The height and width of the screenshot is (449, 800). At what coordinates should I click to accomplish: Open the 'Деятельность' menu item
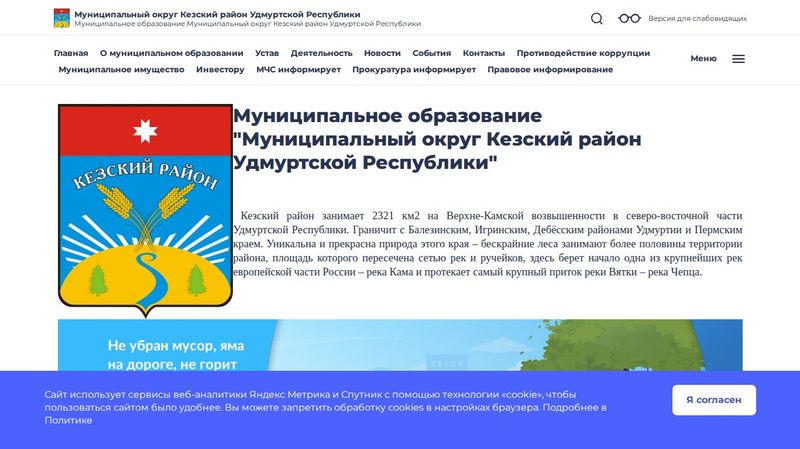pos(321,53)
